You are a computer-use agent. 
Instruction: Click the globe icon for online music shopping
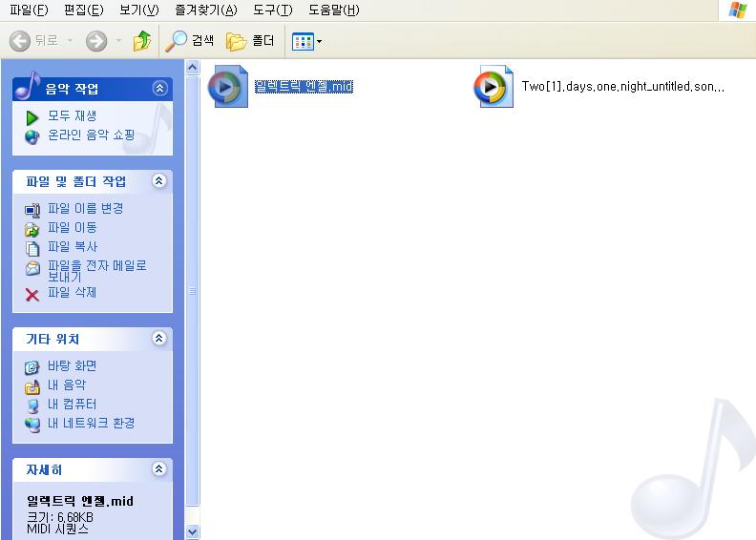31,137
